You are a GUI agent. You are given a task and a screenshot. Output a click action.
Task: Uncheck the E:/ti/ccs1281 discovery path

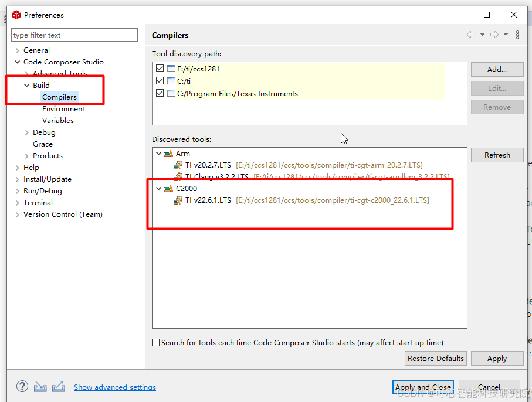[160, 69]
